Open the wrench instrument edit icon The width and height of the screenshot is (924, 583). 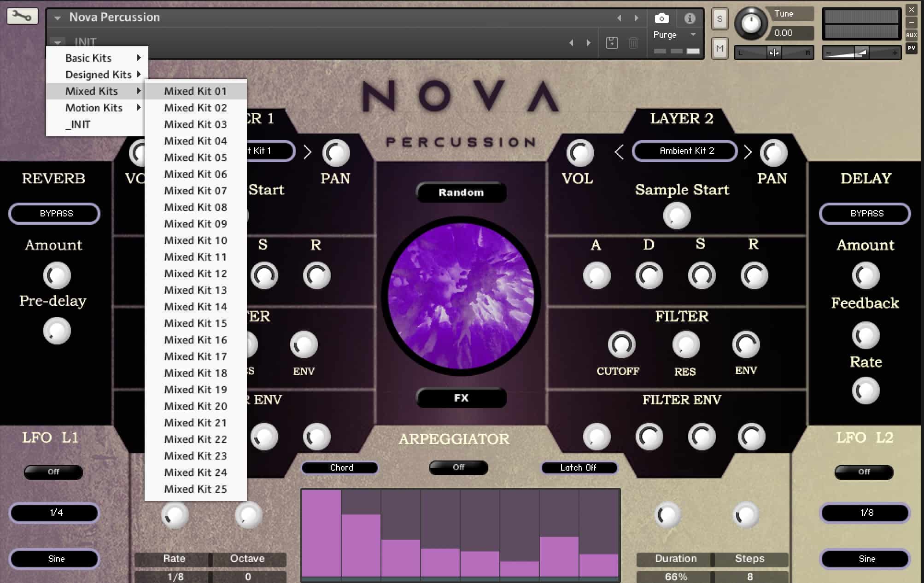[x=22, y=17]
